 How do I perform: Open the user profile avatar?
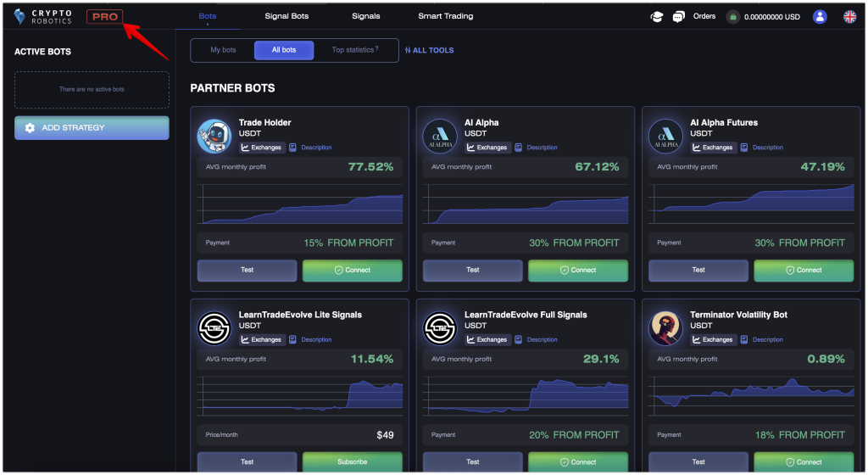point(820,17)
